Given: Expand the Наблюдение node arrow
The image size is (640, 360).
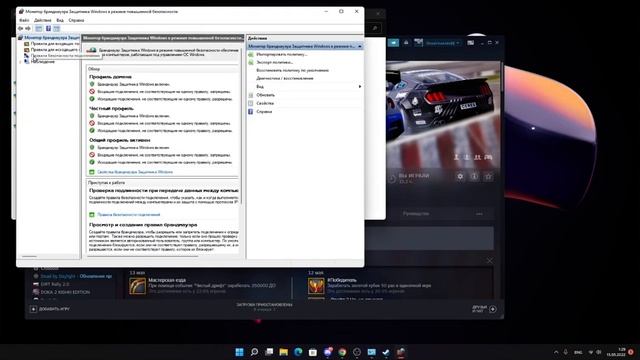Looking at the screenshot, I should (20, 62).
